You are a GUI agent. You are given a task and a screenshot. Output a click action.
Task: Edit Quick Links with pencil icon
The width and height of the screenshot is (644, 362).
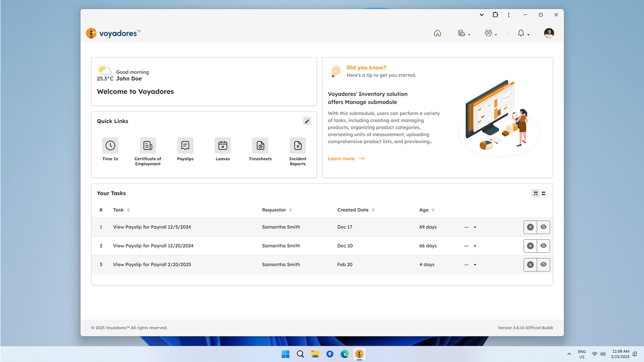pos(307,121)
